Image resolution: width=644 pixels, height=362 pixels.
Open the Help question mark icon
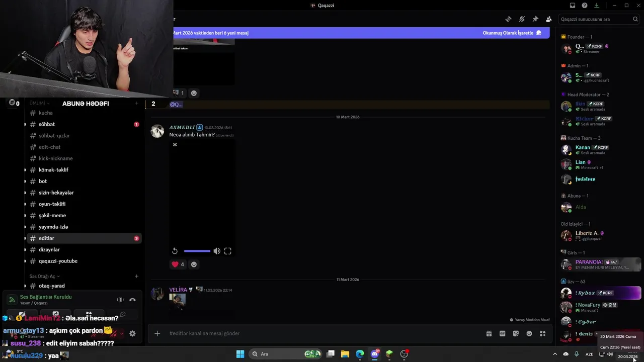coord(584,6)
